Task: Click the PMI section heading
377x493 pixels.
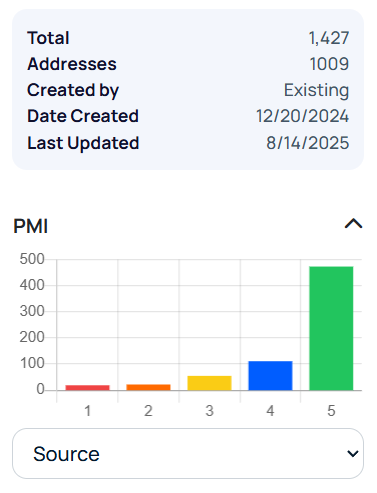Action: pyautogui.click(x=31, y=226)
